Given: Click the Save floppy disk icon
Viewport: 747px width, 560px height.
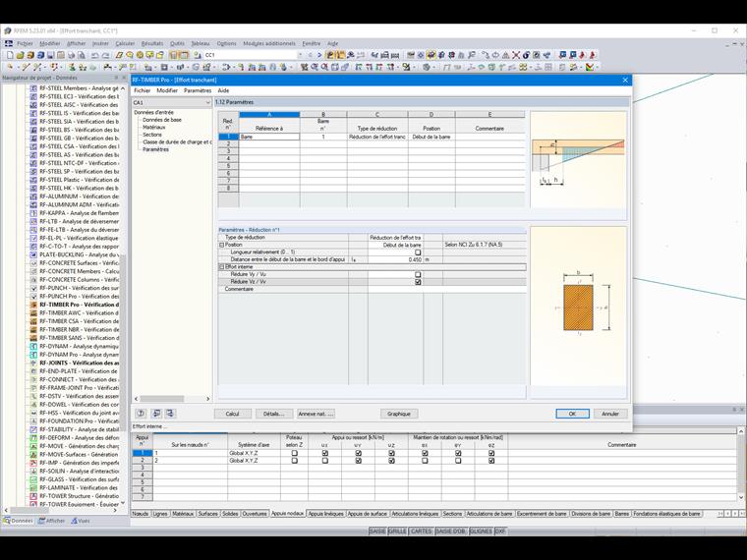Looking at the screenshot, I should [x=50, y=55].
